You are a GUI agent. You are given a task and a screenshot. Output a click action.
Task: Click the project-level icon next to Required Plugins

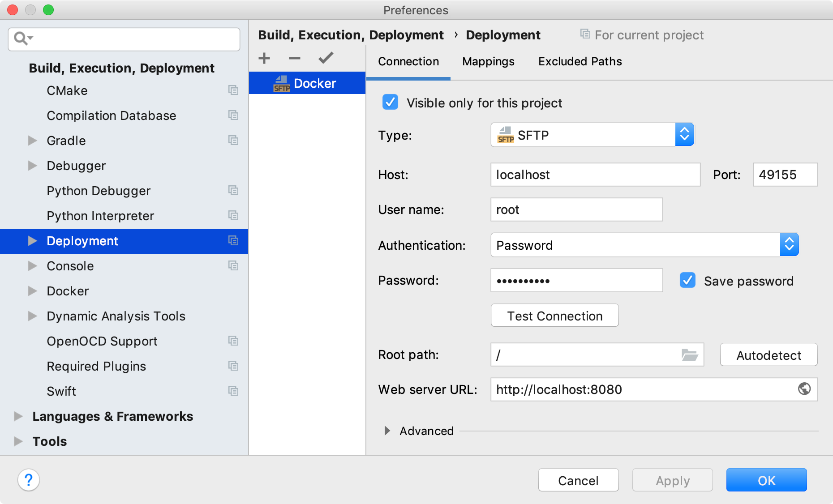pyautogui.click(x=233, y=366)
